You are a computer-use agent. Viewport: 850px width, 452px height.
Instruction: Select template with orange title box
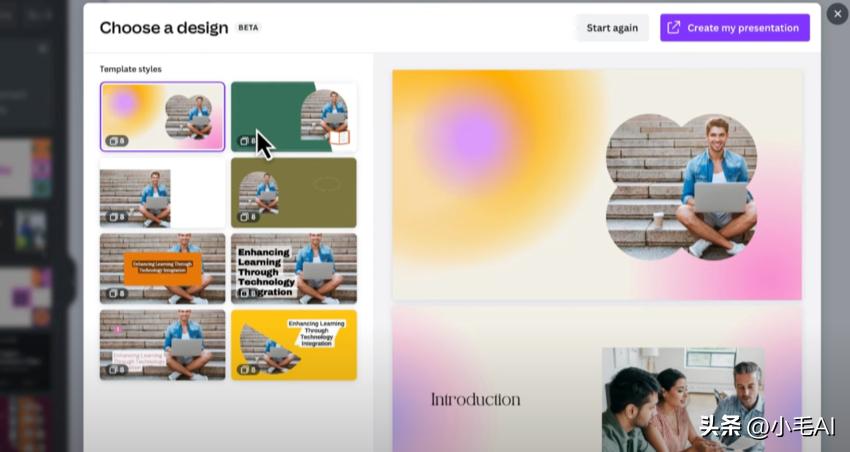click(163, 268)
